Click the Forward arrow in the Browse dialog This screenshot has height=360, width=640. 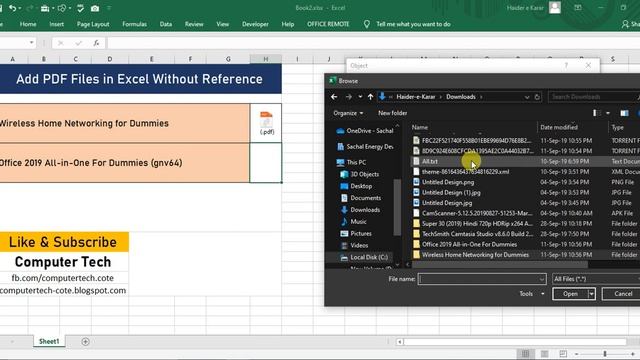[348, 97]
